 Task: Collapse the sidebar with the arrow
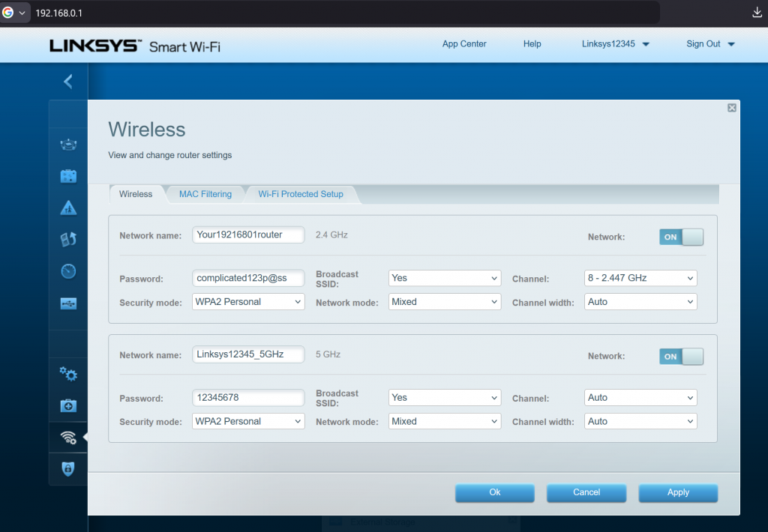tap(67, 81)
